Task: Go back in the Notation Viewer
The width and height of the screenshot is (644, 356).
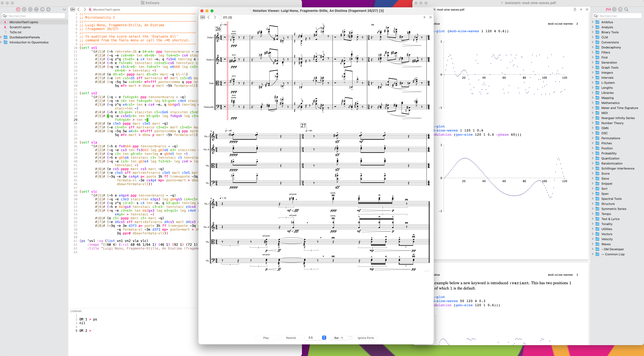Action: coord(209,17)
